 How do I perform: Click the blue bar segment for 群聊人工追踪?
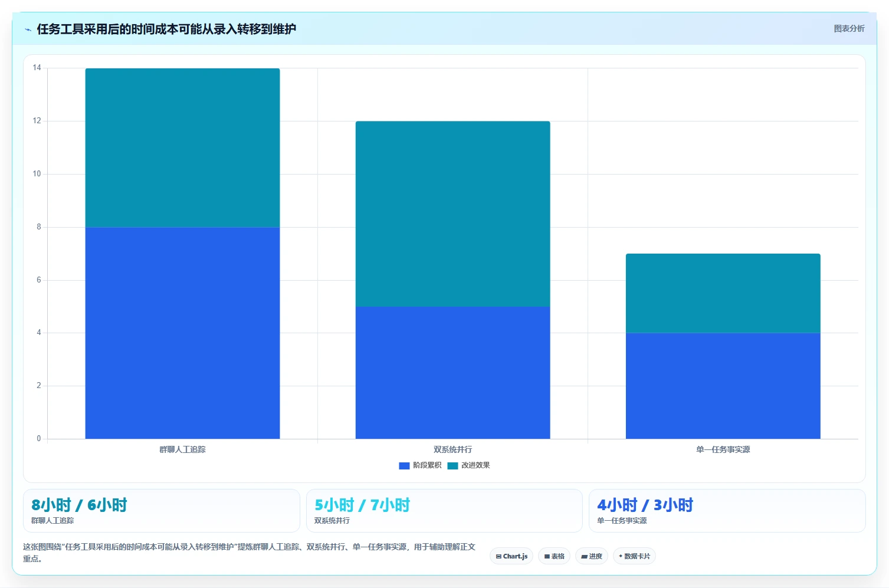point(182,333)
